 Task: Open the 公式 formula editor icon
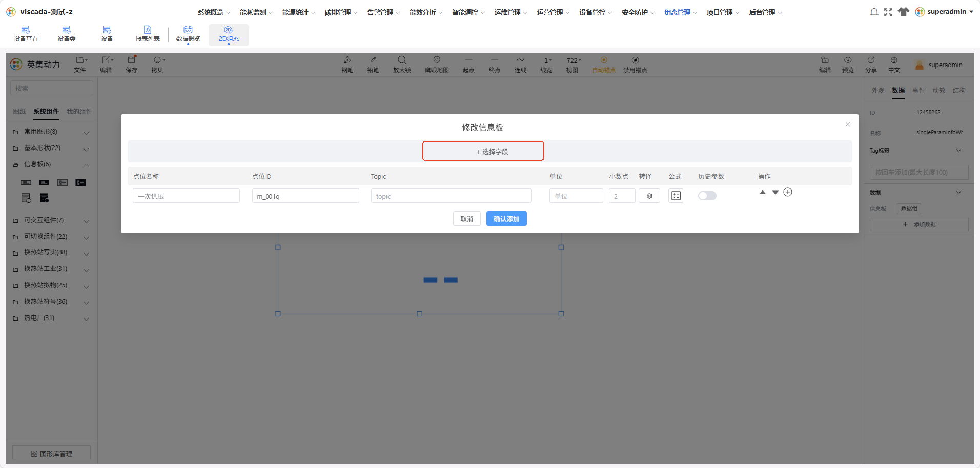point(676,196)
